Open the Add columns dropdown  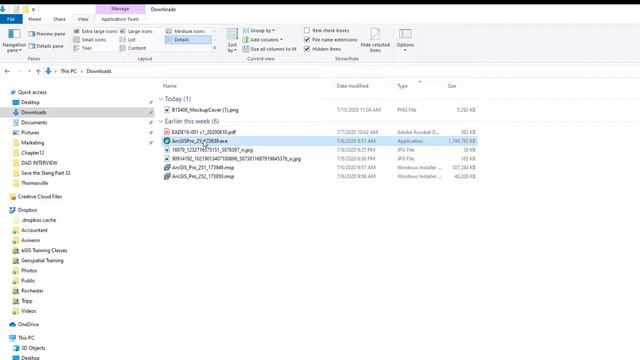coord(262,40)
